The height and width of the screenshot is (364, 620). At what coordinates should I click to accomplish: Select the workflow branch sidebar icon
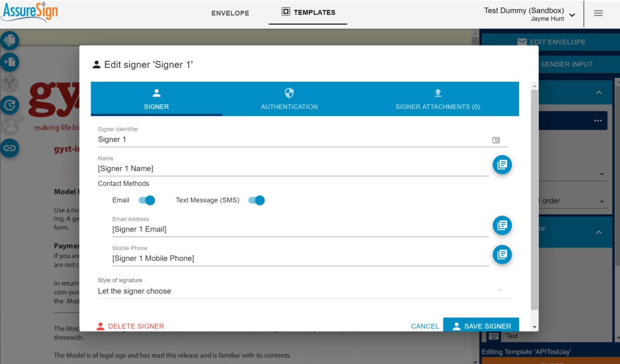10,83
